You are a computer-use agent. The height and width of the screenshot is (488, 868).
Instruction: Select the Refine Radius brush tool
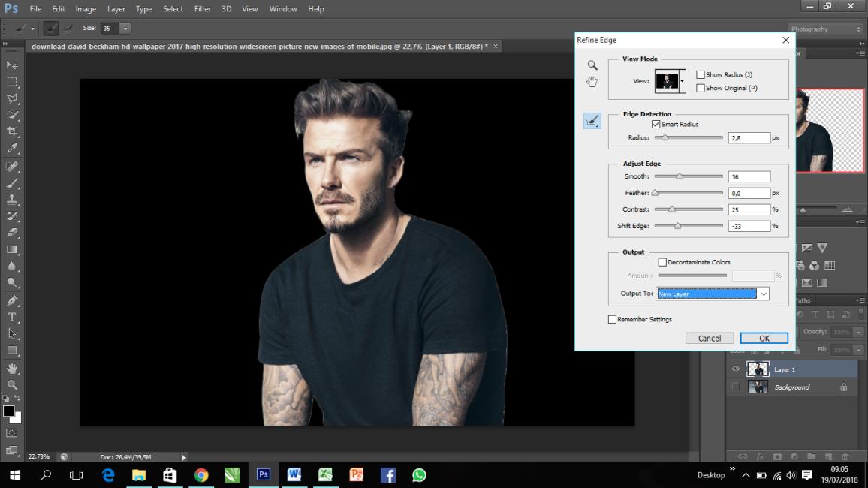(592, 120)
